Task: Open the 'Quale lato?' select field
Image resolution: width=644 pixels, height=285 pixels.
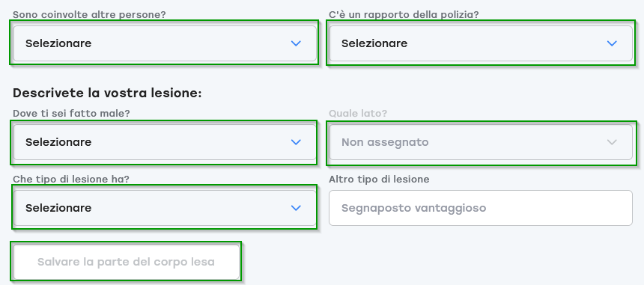Action: click(481, 142)
